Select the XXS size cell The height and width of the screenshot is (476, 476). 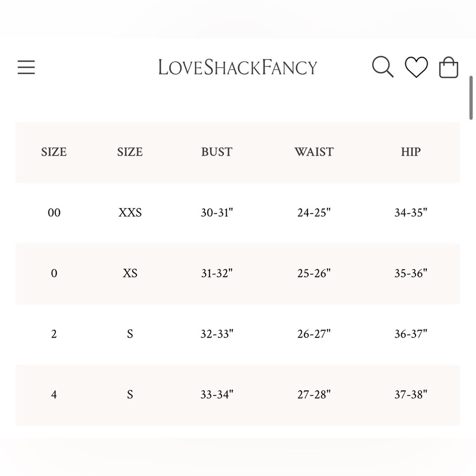pyautogui.click(x=130, y=212)
